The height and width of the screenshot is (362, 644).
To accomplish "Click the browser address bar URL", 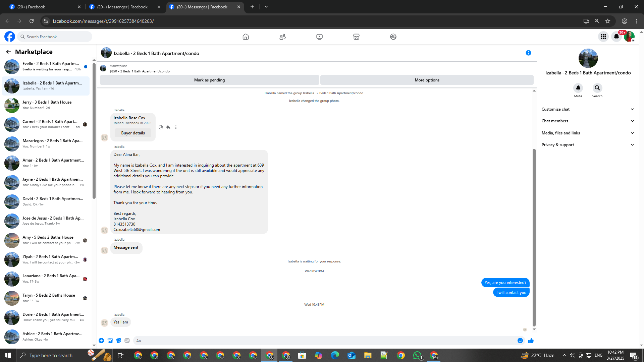I will click(x=103, y=21).
